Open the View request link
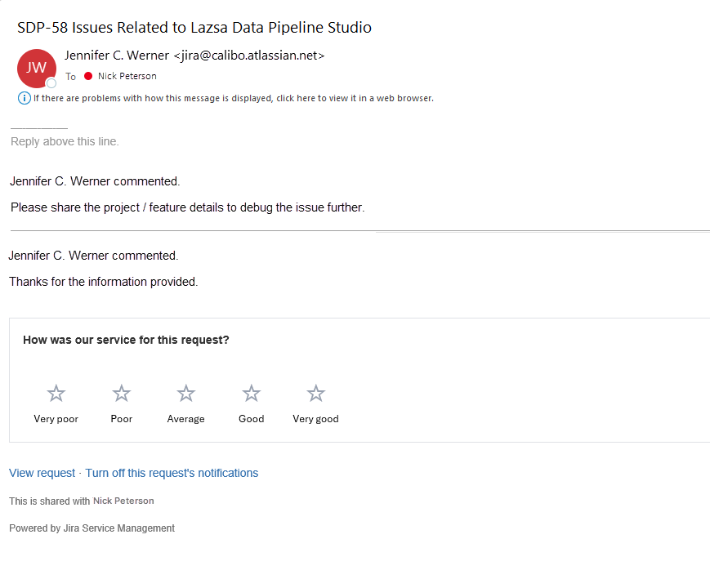 (42, 473)
